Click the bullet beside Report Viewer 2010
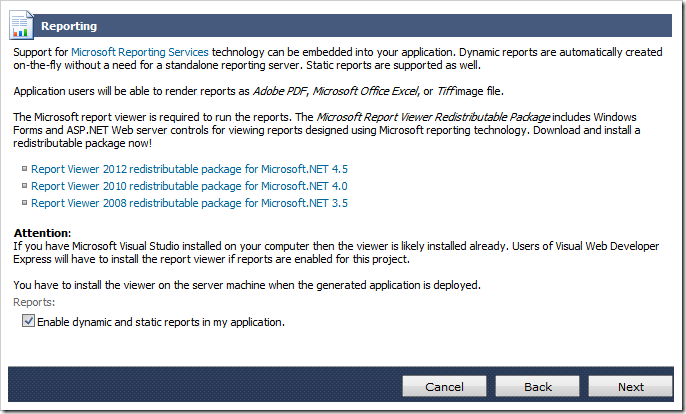Image resolution: width=686 pixels, height=414 pixels. pos(25,186)
